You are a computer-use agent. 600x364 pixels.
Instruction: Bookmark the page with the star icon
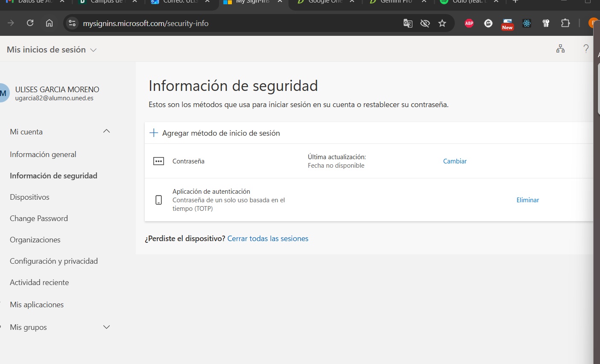point(442,23)
